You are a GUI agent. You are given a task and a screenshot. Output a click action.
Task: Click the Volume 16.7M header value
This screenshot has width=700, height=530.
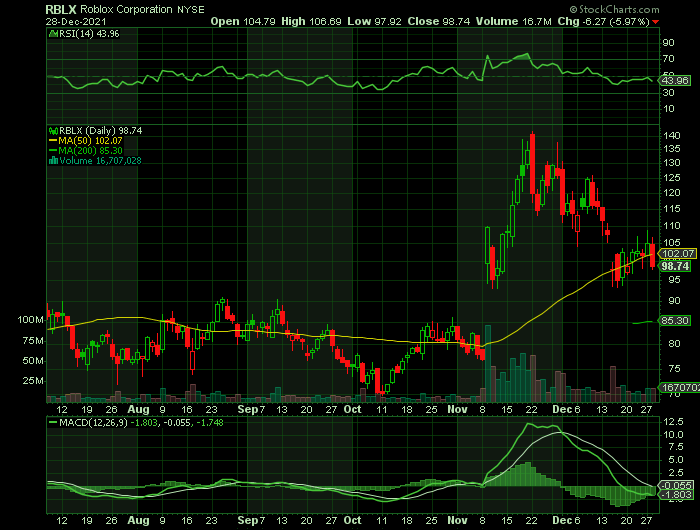point(513,21)
